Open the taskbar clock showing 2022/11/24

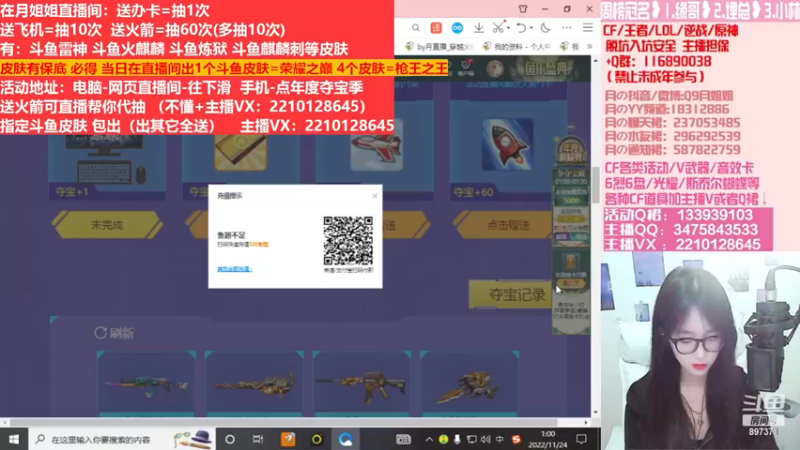(547, 439)
